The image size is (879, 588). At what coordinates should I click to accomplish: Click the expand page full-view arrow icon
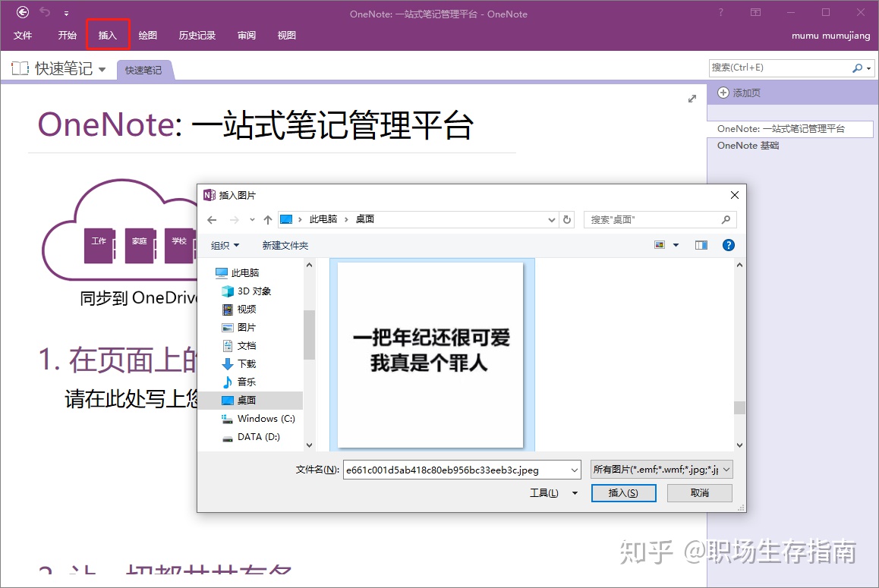coord(692,98)
